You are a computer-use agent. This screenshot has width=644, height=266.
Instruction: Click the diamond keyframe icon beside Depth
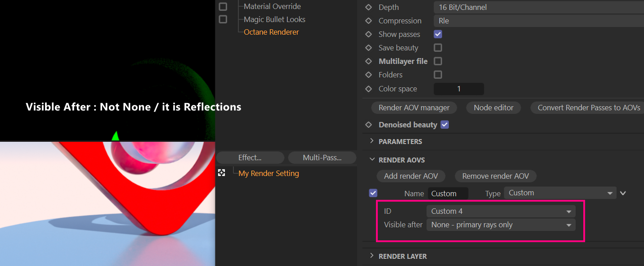(369, 7)
